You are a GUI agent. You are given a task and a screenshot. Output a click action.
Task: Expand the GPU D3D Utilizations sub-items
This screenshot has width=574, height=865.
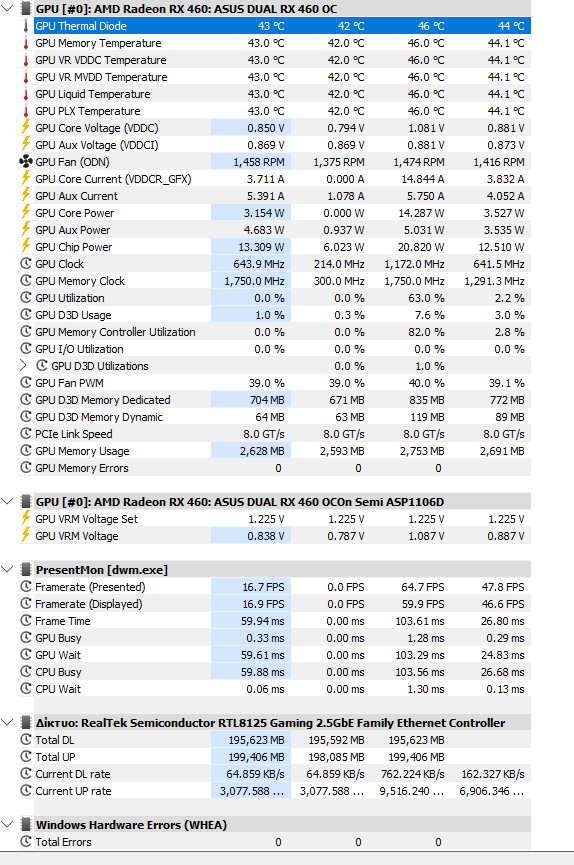pyautogui.click(x=23, y=366)
